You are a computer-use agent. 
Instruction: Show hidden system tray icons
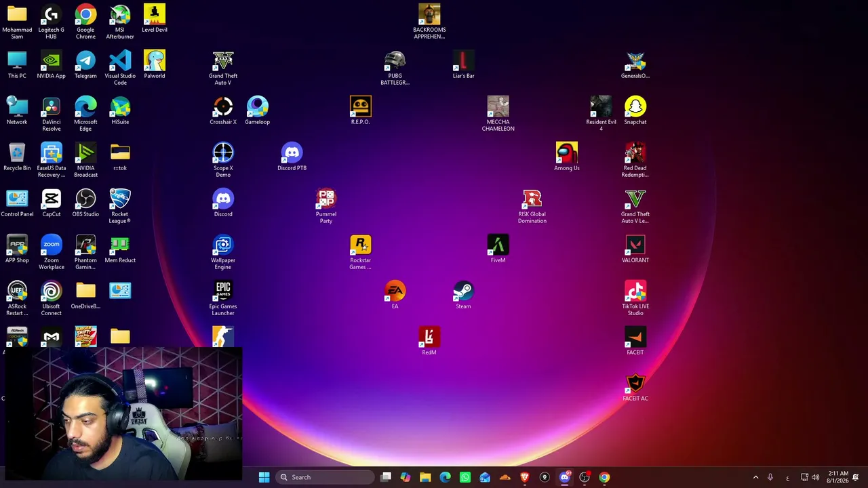click(755, 477)
